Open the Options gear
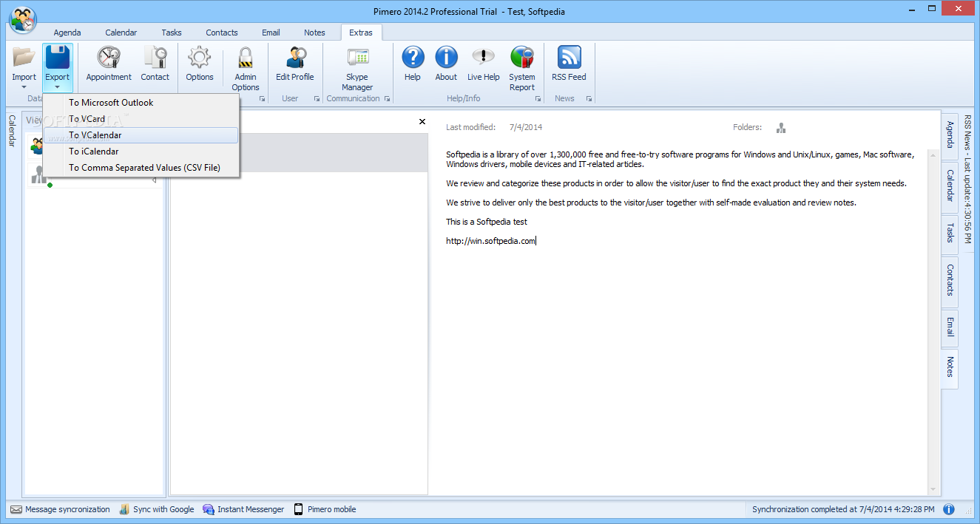 click(200, 64)
